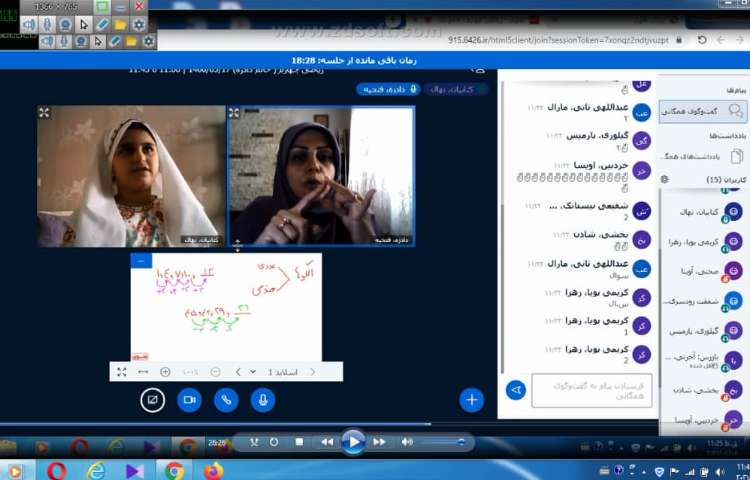The width and height of the screenshot is (750, 480).
Task: Open the blue plus actions menu
Action: click(x=472, y=400)
